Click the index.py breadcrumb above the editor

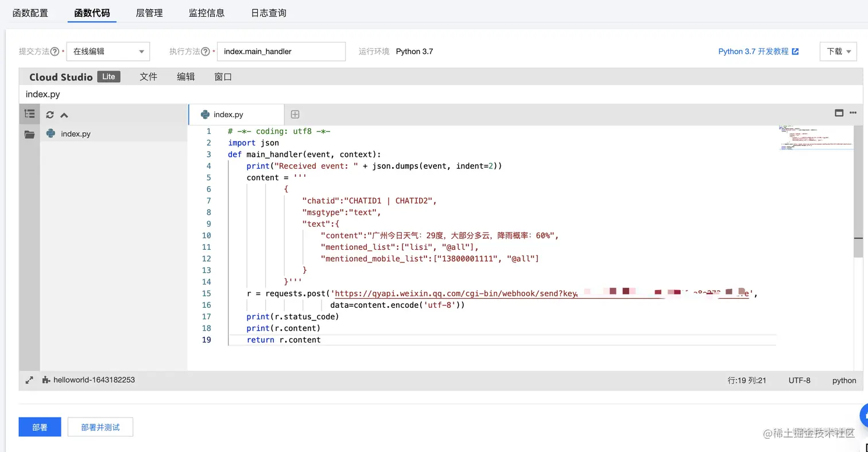pyautogui.click(x=43, y=94)
